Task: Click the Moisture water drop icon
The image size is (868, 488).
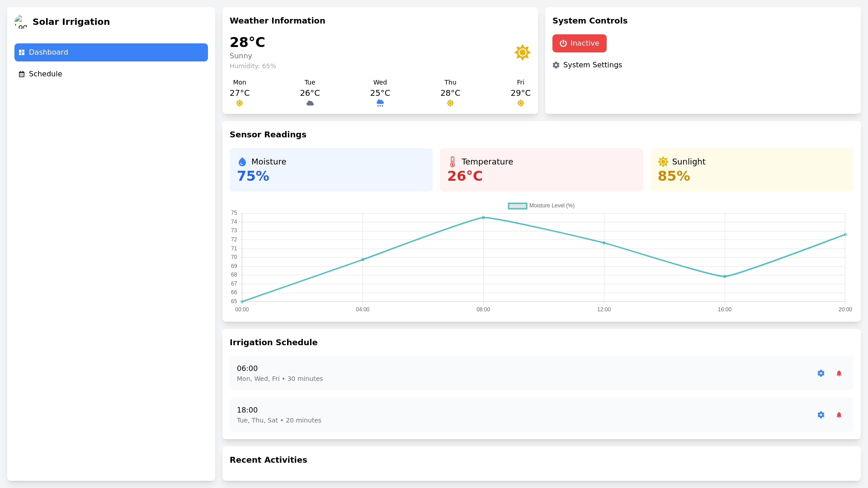Action: [242, 162]
